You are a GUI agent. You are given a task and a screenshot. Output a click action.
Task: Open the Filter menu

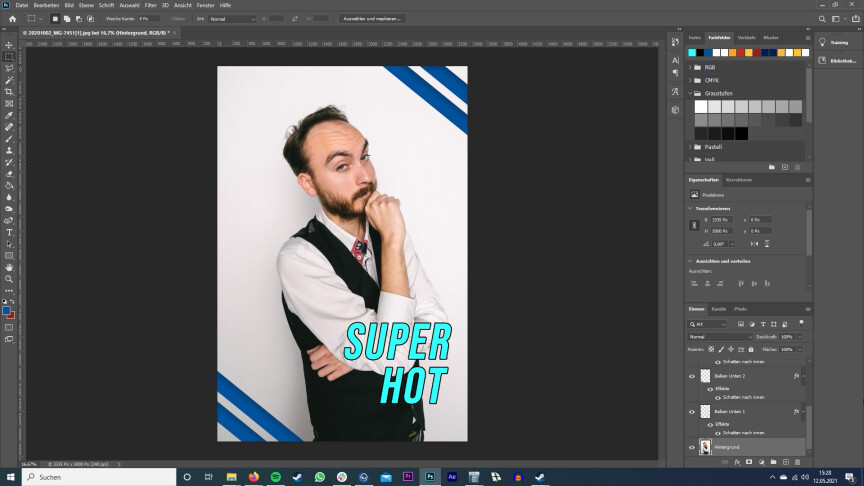coord(150,5)
